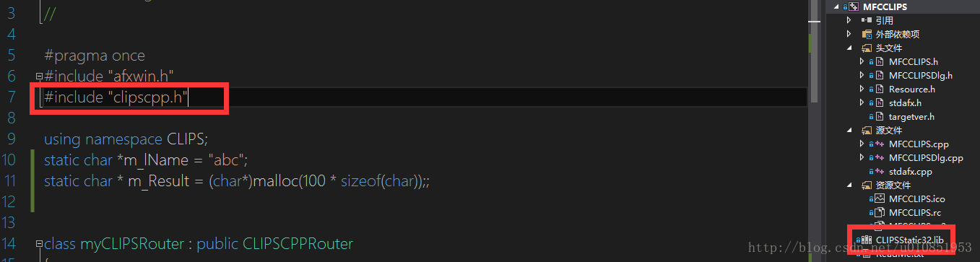Open MFCCLIPS.h header file
This screenshot has height=262, width=980.
tap(914, 61)
